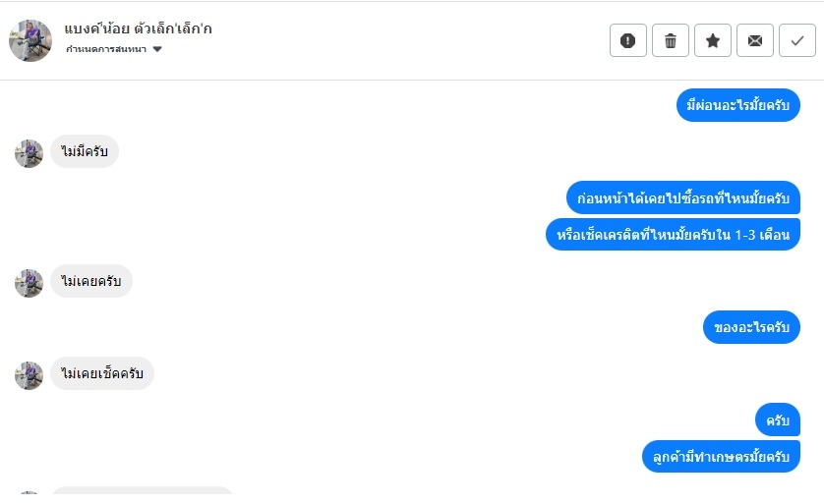This screenshot has width=824, height=504.
Task: Select the ไม่เคยครับ reply bubble
Action: pyautogui.click(x=91, y=281)
